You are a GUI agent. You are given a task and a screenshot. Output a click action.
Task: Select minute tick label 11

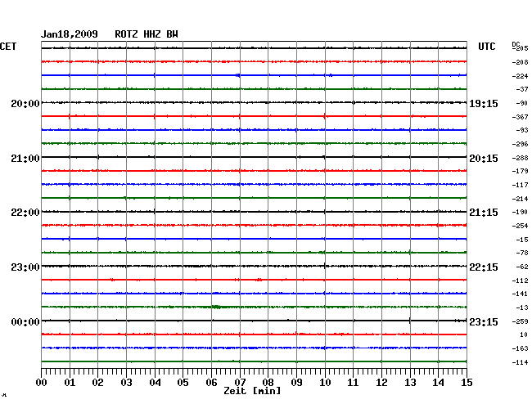353,383
